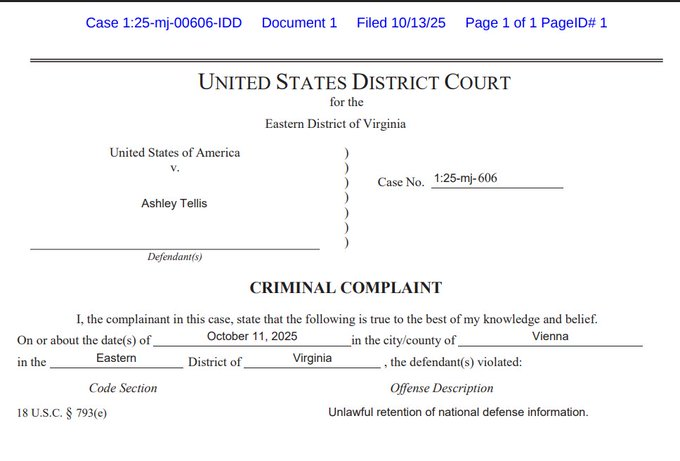680x461 pixels.
Task: Click the United States of America party text
Action: [175, 153]
